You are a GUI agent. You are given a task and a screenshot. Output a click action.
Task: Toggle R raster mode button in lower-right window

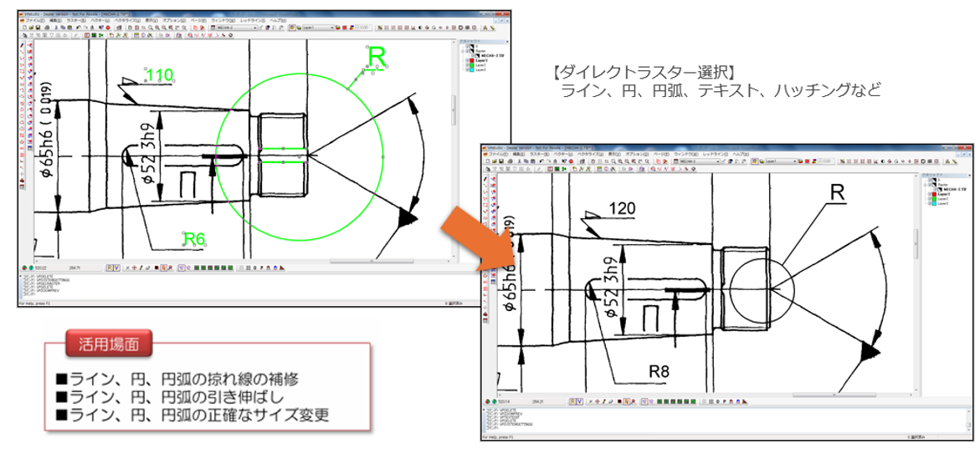572,401
